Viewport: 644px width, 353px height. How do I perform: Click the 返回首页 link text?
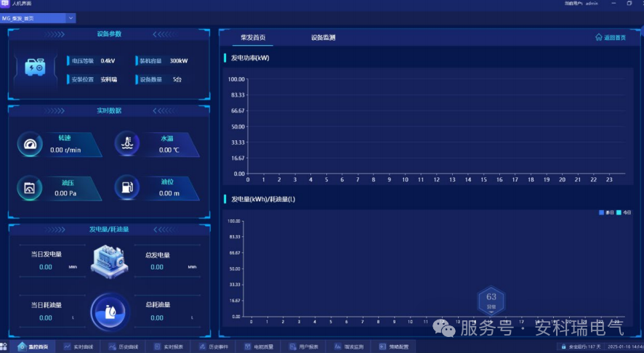pyautogui.click(x=615, y=37)
